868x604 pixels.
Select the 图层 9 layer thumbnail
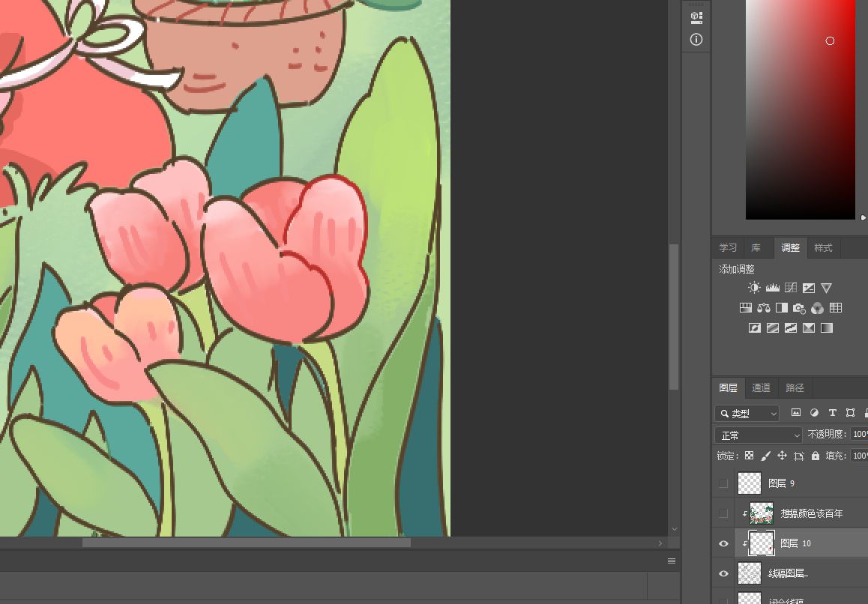tap(750, 483)
